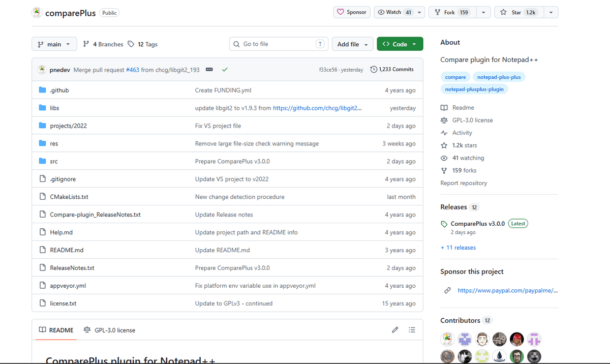
Task: Open the libgit2 GitHub URL in commit message
Action: click(318, 108)
